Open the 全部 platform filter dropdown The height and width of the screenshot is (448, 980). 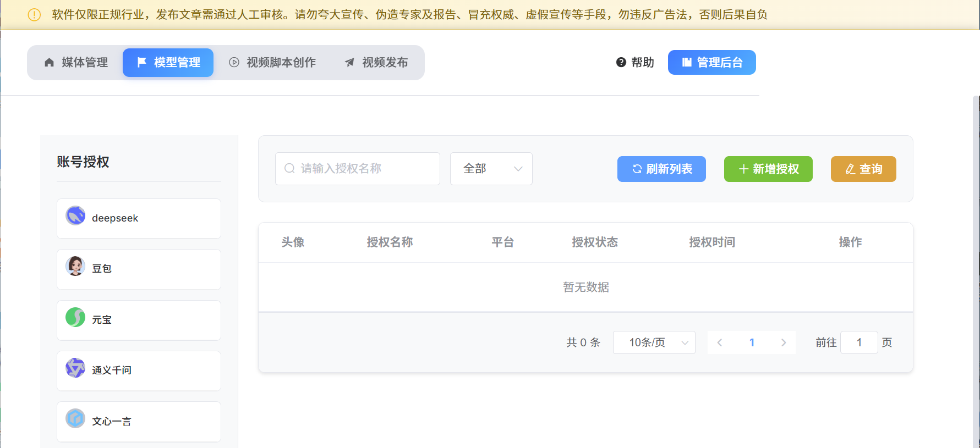pos(491,169)
